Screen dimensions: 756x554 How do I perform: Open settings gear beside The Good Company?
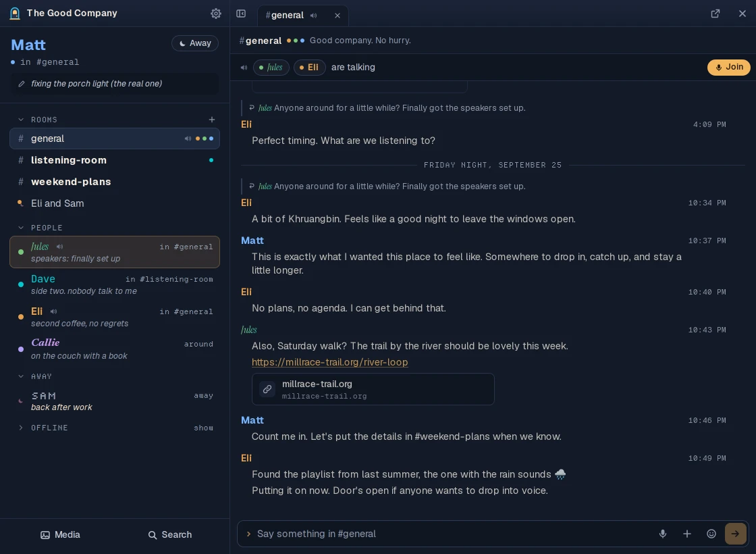pyautogui.click(x=215, y=14)
